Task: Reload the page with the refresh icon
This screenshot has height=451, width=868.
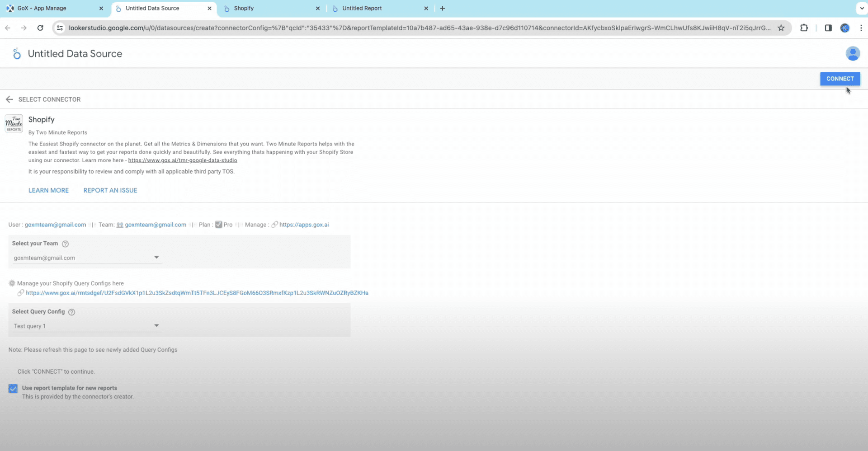Action: tap(40, 28)
